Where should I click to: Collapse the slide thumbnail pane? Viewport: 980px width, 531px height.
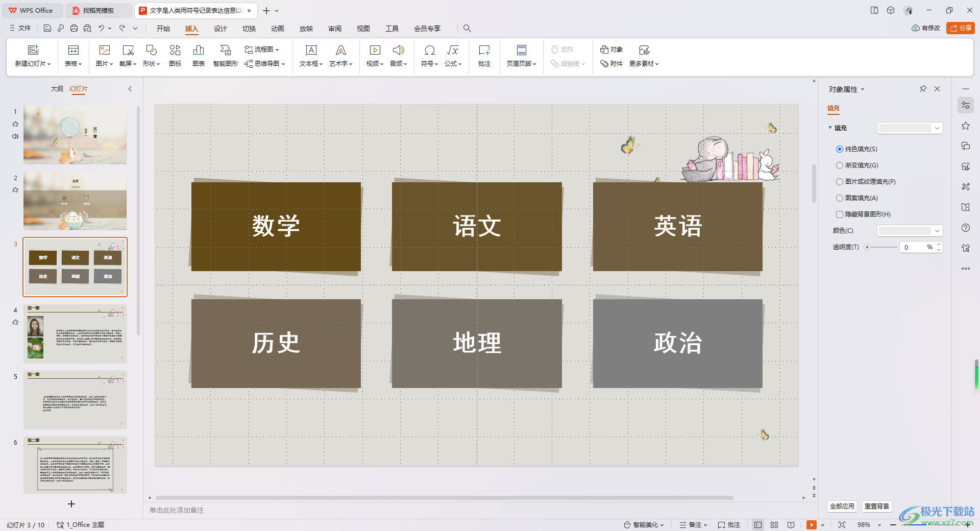(130, 89)
